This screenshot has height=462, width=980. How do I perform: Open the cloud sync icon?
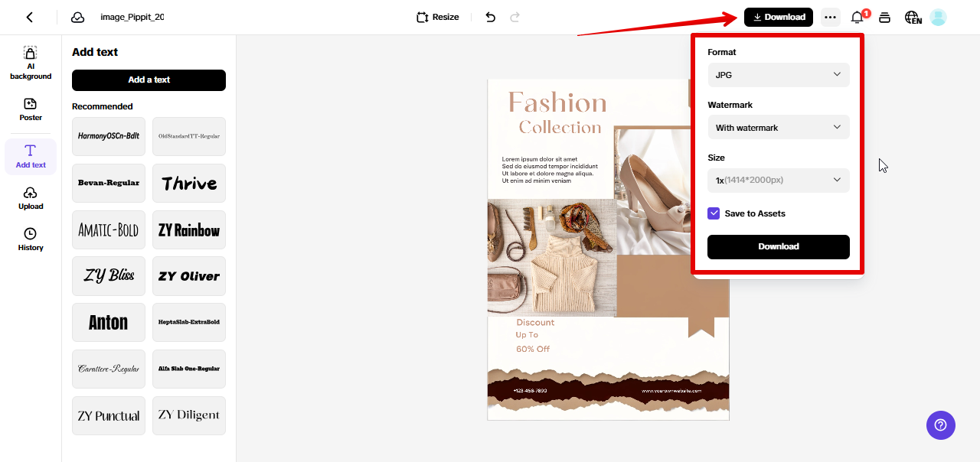77,16
